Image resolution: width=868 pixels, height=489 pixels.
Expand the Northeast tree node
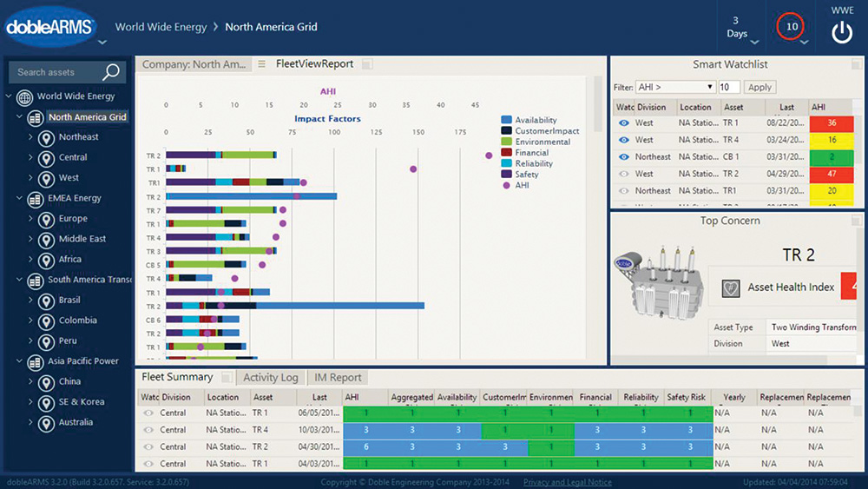point(30,136)
